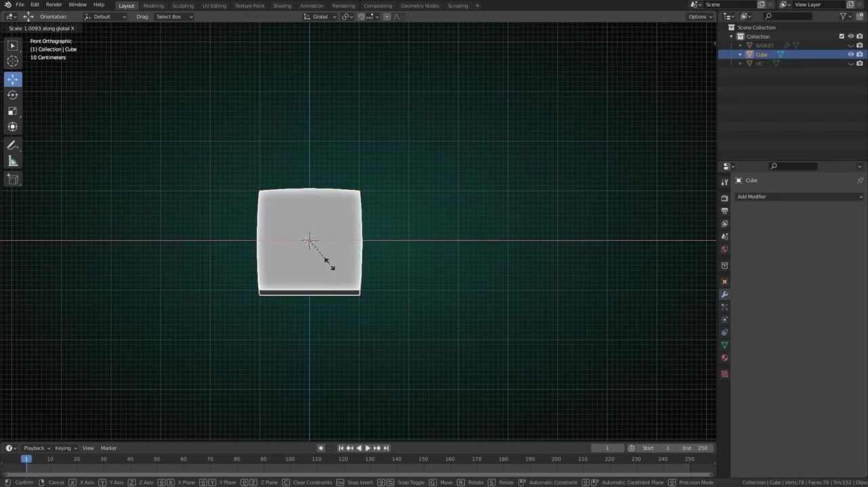
Task: Switch to the Sculpting workspace tab
Action: point(182,5)
